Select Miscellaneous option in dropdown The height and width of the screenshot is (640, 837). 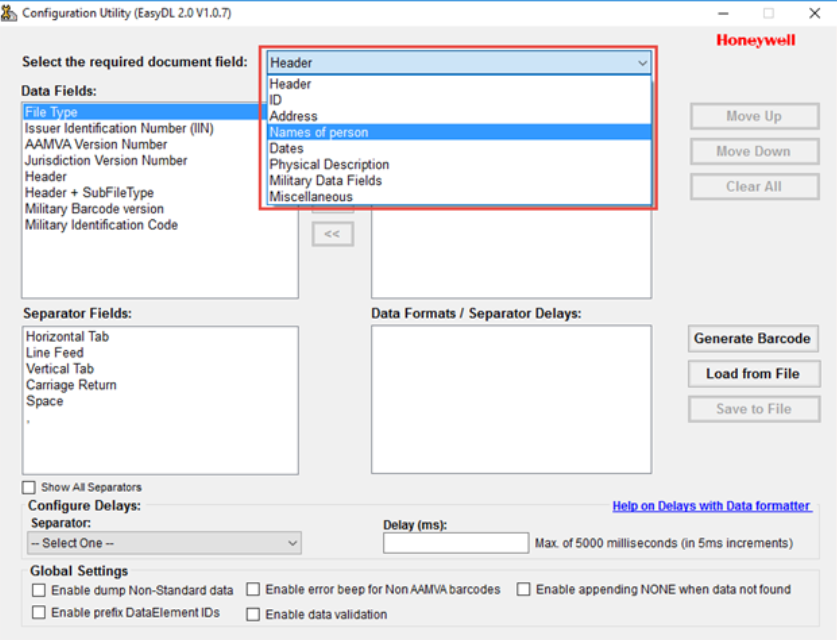[459, 196]
